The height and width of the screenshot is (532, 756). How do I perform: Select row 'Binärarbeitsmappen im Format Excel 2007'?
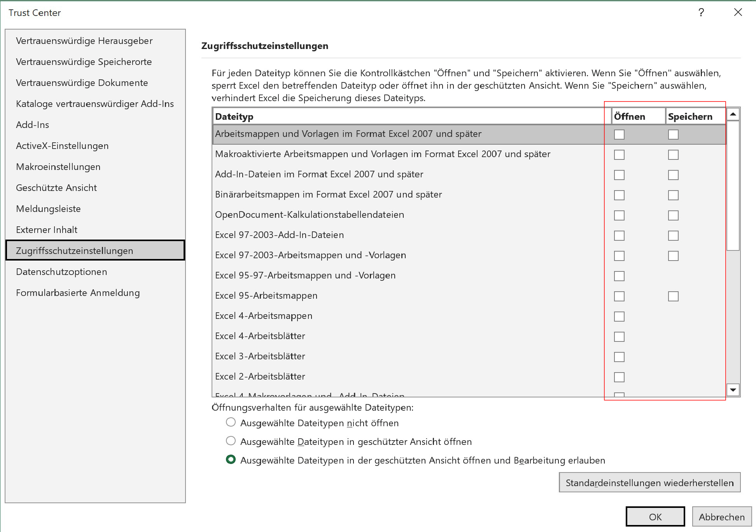[469, 195]
